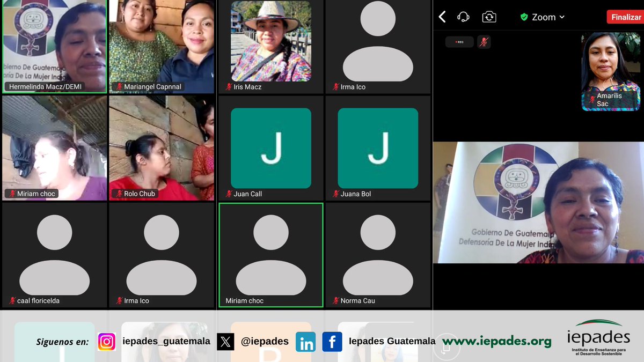
Task: Select Hermelinda Macz/DEMI video tile
Action: 55,47
